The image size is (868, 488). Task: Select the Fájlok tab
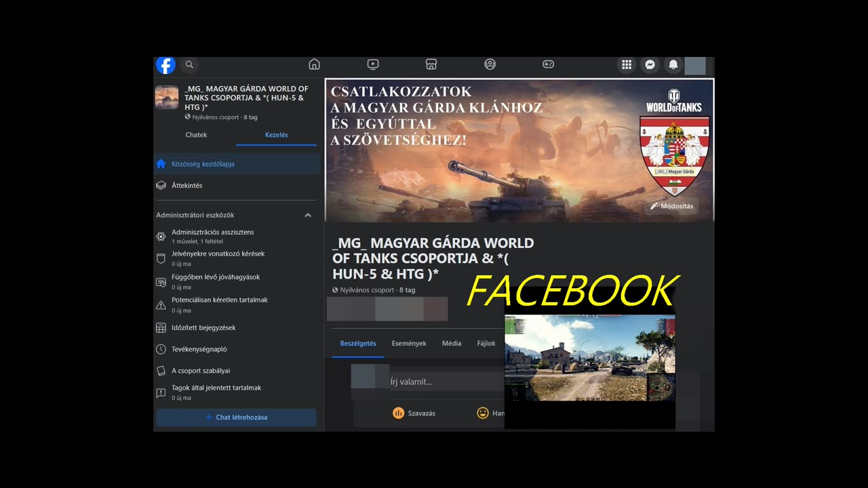[486, 344]
